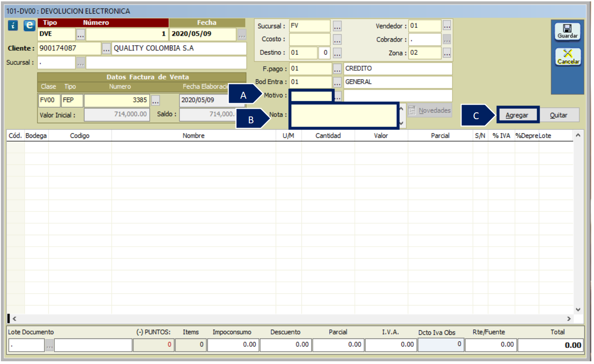Open the Novedades notes button
The height and width of the screenshot is (364, 594).
430,111
